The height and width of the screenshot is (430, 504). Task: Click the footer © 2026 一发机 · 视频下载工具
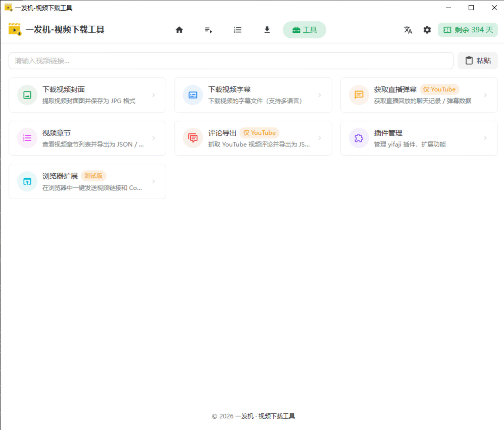tap(253, 416)
